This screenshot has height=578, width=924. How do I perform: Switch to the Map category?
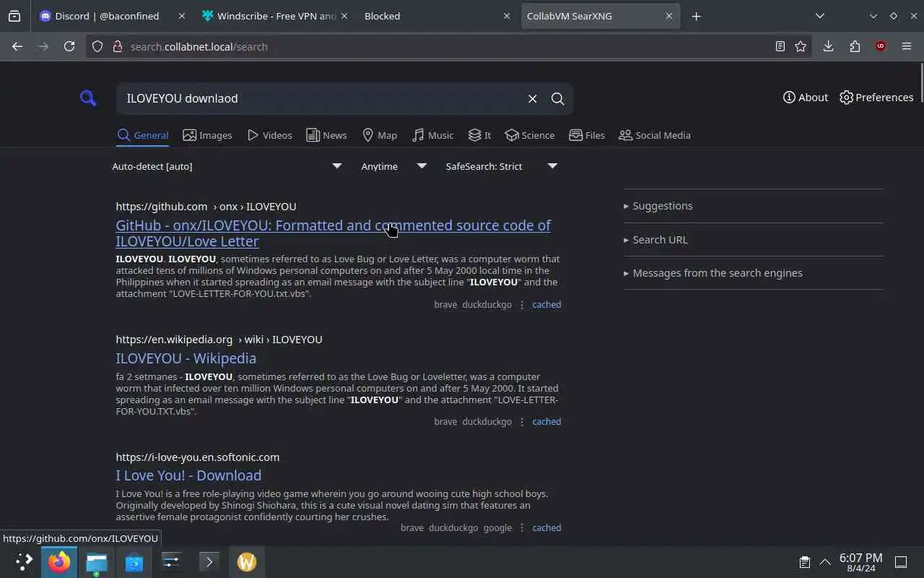point(379,135)
